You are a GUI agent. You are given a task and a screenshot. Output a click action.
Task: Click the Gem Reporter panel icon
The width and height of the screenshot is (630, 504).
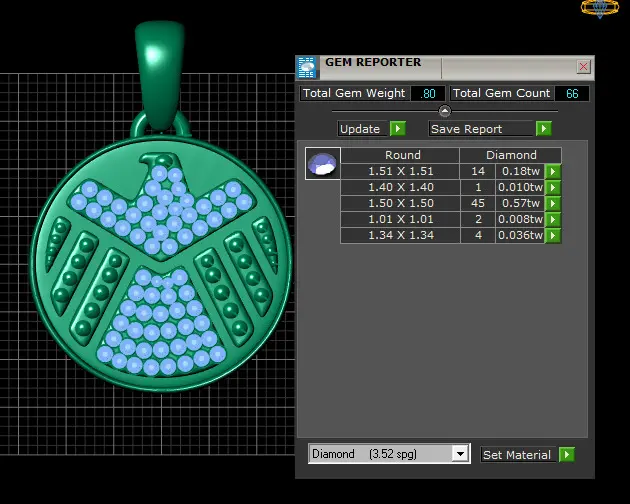pos(307,67)
